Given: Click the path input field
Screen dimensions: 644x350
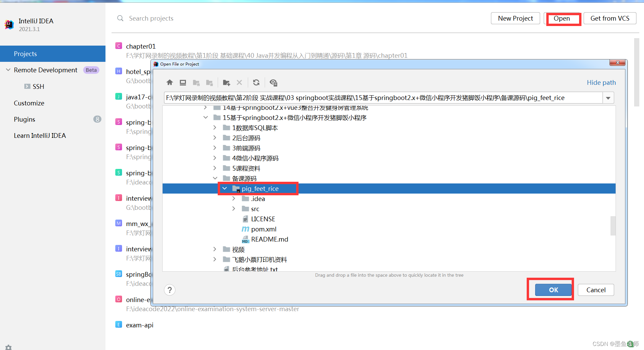Looking at the screenshot, I should [x=383, y=98].
